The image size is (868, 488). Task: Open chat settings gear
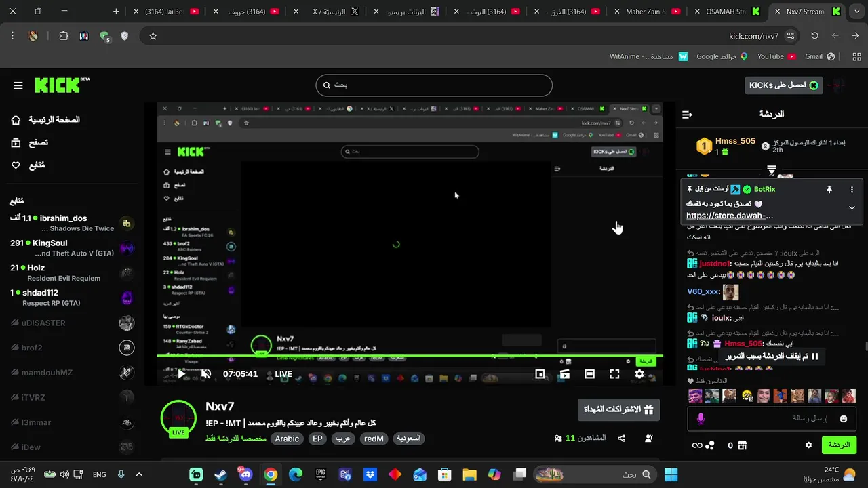(808, 445)
